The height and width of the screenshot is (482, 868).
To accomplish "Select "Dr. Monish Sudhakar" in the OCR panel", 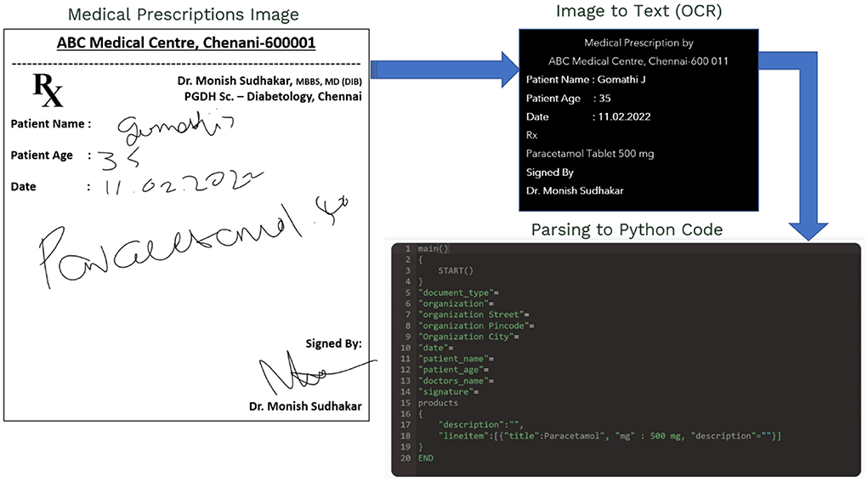I will point(575,191).
